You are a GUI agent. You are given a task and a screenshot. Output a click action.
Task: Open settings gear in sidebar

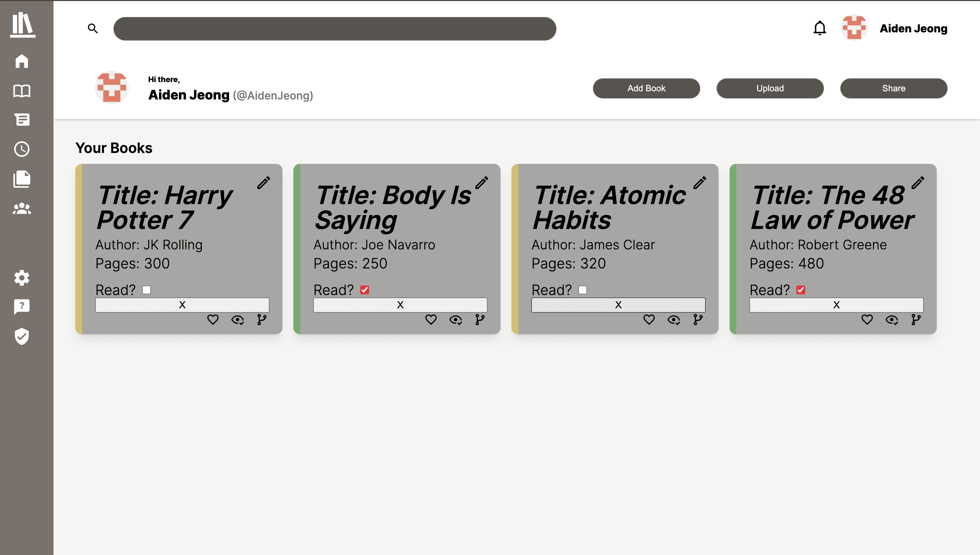pyautogui.click(x=22, y=278)
